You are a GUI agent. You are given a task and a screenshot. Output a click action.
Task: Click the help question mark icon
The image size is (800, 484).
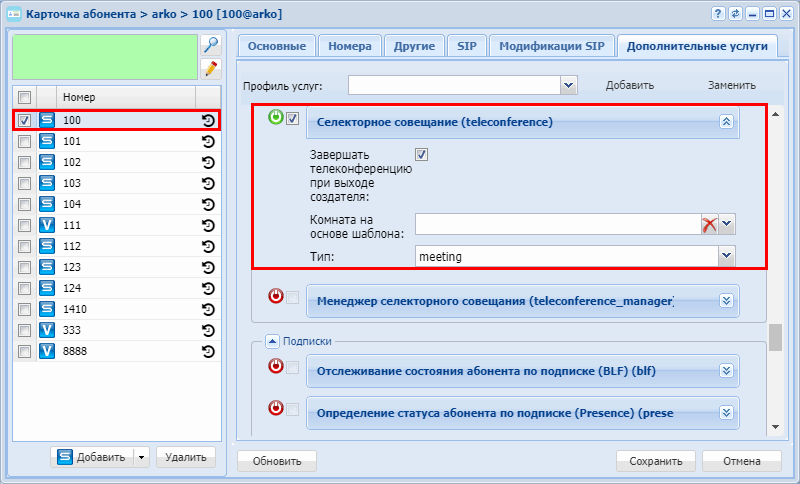tap(718, 14)
